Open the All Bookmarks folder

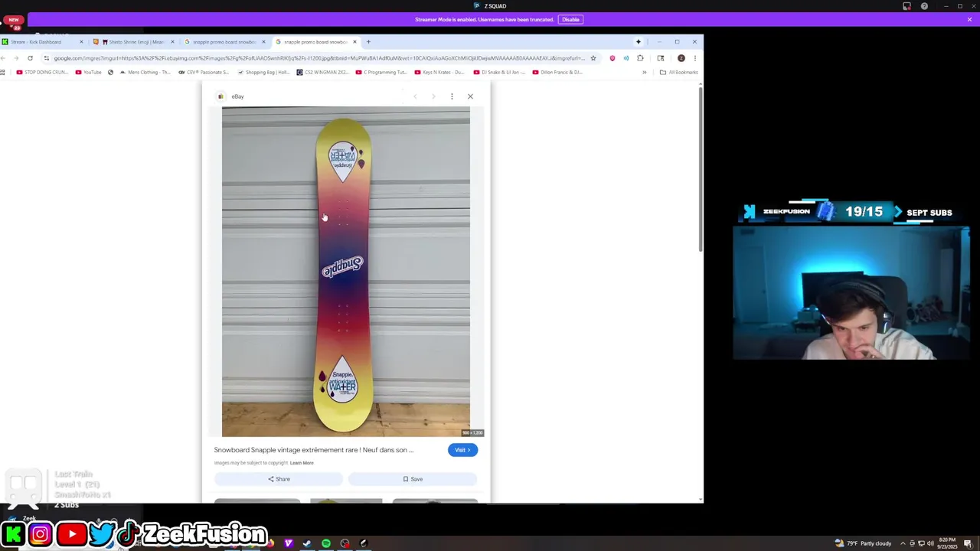[x=678, y=73]
